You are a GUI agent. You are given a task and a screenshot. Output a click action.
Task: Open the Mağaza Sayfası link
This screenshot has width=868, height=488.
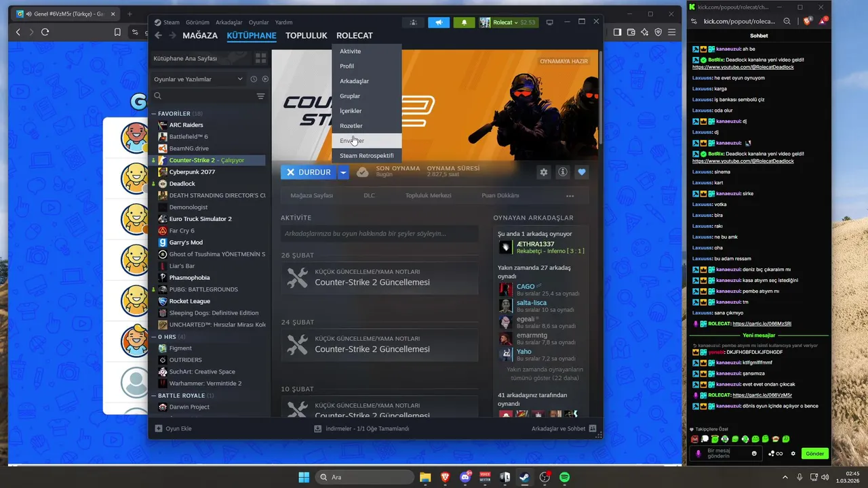pos(312,196)
